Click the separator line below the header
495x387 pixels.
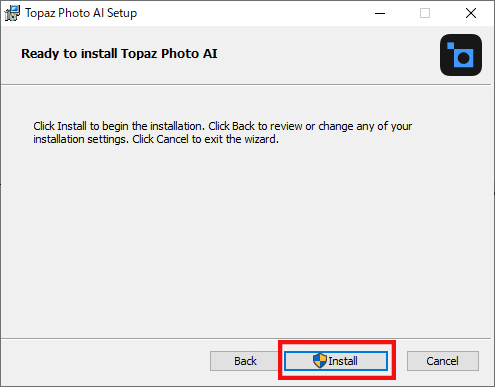(x=246, y=84)
